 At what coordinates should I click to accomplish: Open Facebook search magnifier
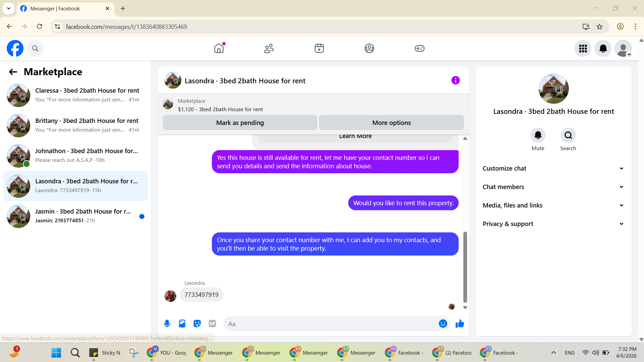[x=35, y=48]
